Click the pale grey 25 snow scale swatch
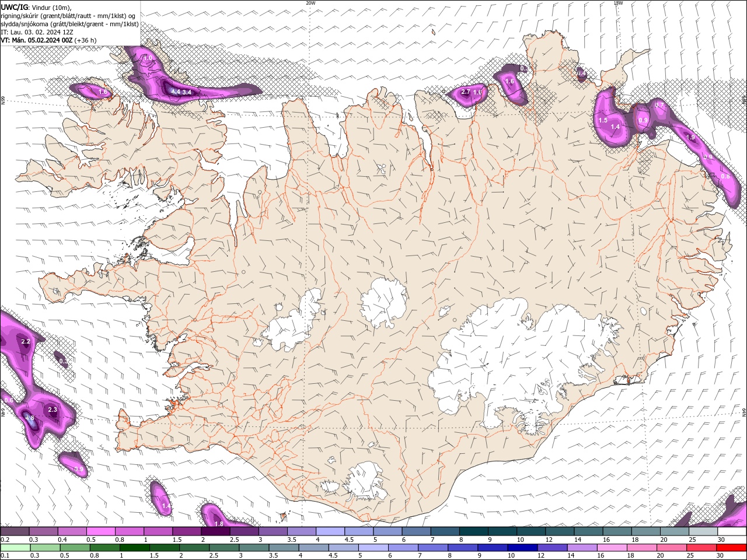 (x=703, y=531)
